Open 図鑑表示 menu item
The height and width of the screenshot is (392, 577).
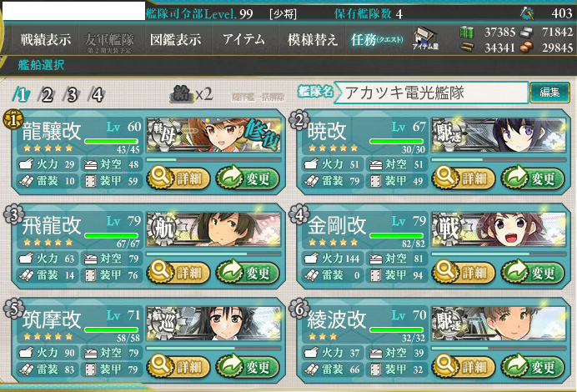coord(176,39)
